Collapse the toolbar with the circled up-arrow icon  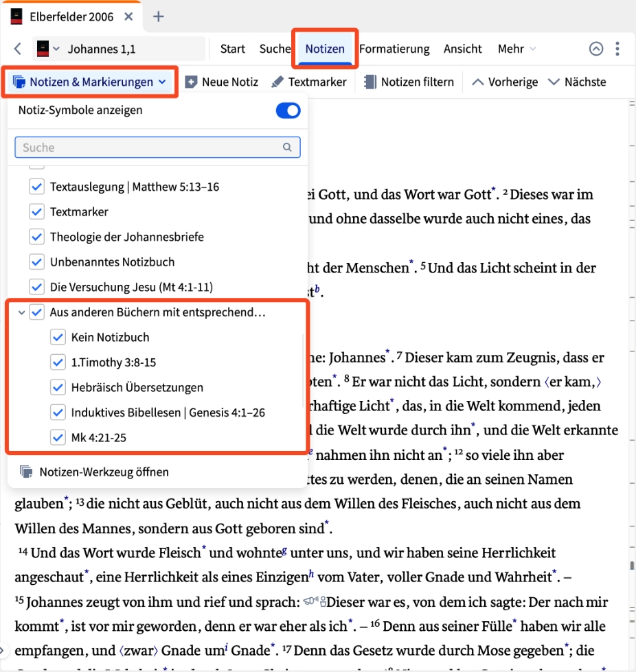click(595, 49)
